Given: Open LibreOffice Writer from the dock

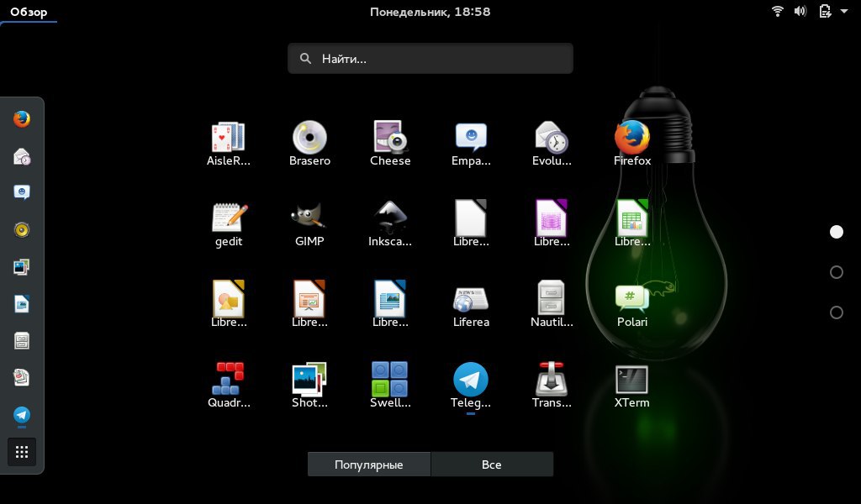Looking at the screenshot, I should pyautogui.click(x=21, y=304).
